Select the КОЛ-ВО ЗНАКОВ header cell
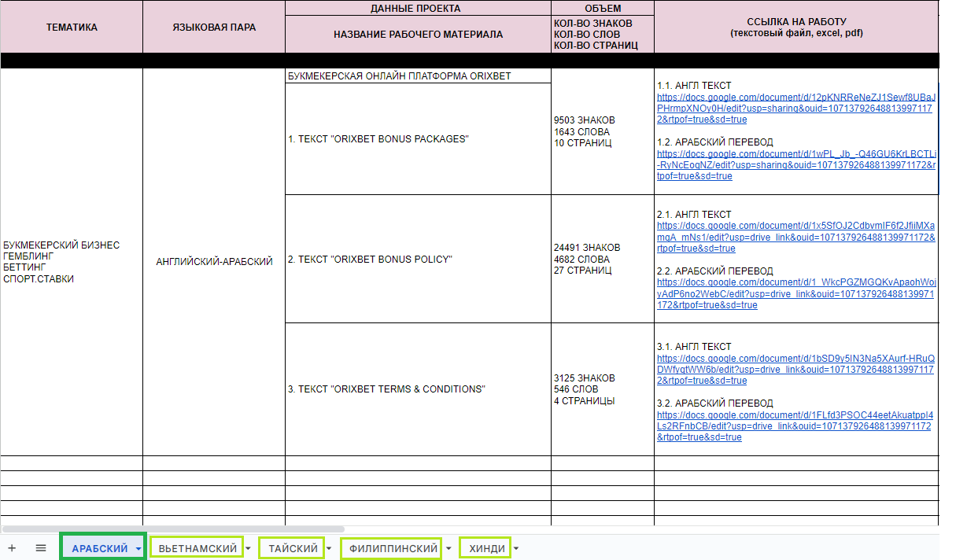Image resolution: width=967 pixels, height=560 pixels. [x=603, y=35]
